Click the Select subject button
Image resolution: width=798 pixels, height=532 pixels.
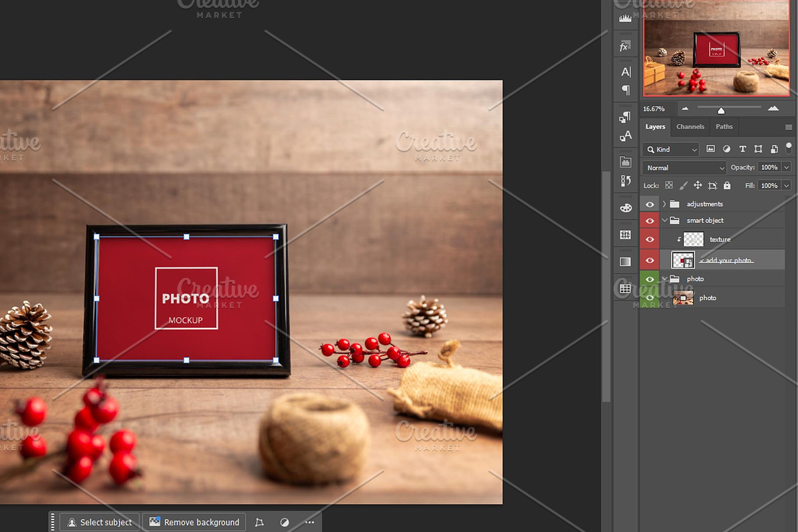[100, 522]
